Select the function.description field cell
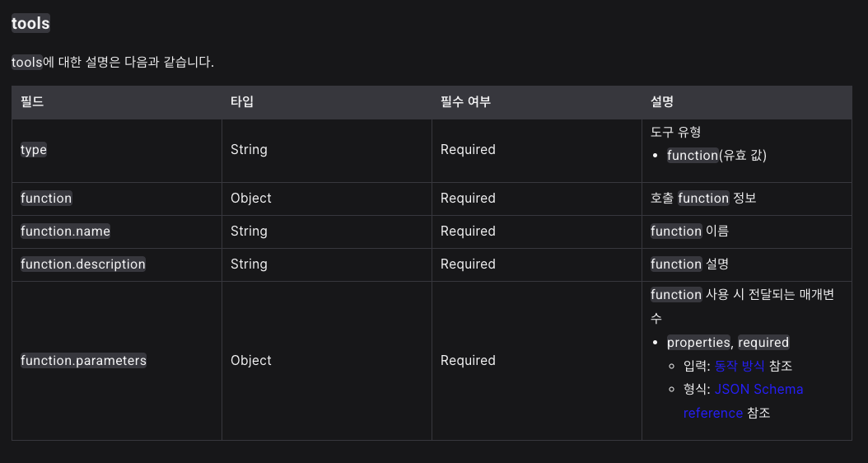Screen dimensions: 868x463 coord(83,264)
